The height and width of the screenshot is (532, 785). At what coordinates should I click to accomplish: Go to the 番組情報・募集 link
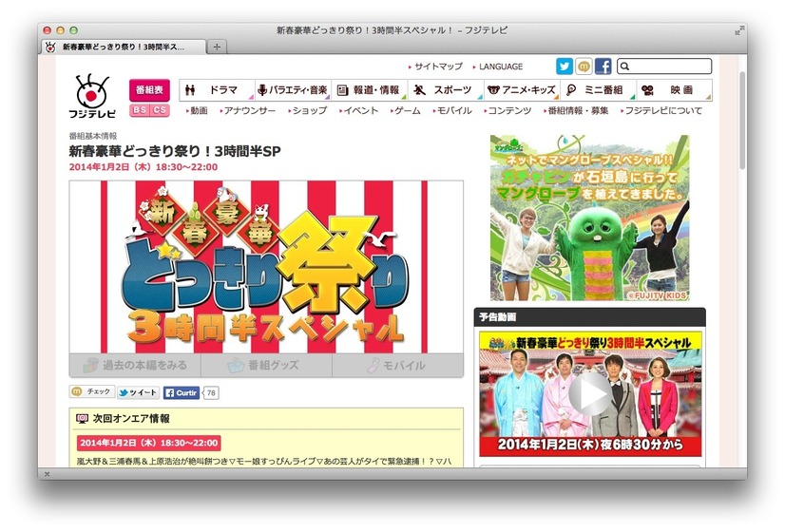(x=576, y=110)
